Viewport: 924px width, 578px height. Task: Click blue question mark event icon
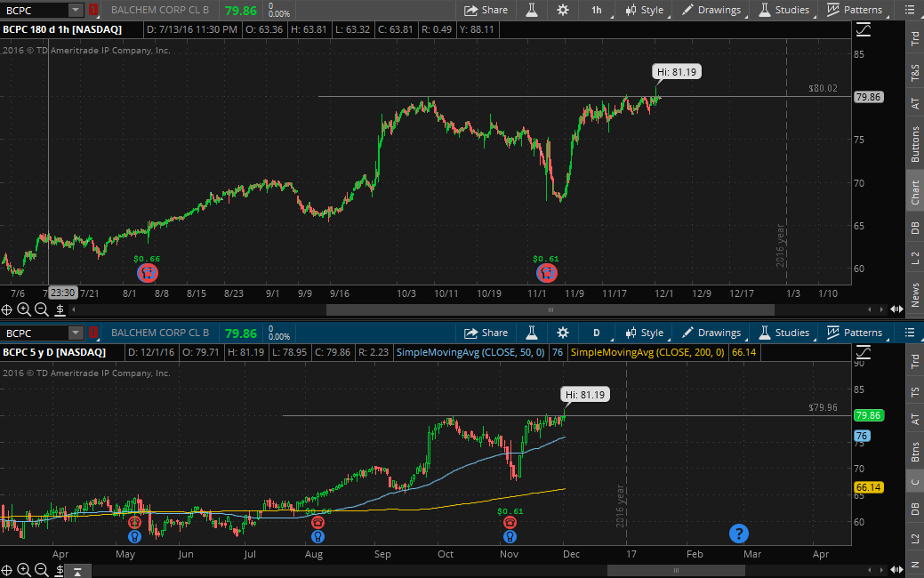pos(738,534)
